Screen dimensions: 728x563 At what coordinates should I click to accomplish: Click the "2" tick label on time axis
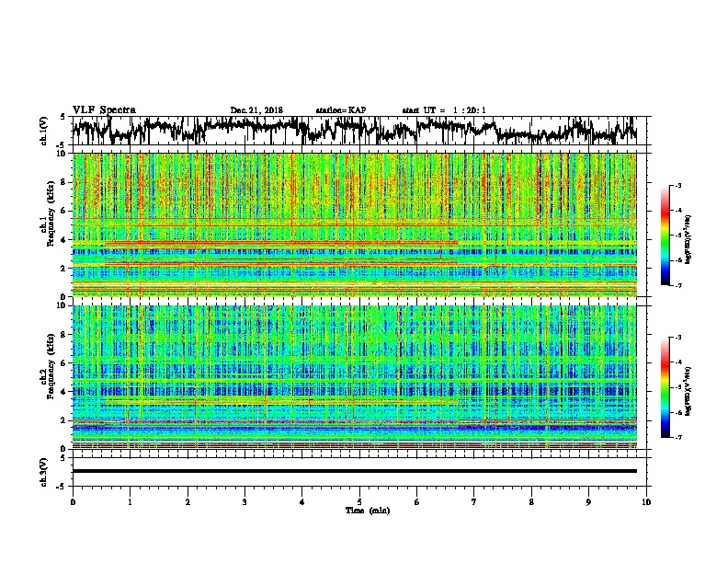(x=188, y=502)
